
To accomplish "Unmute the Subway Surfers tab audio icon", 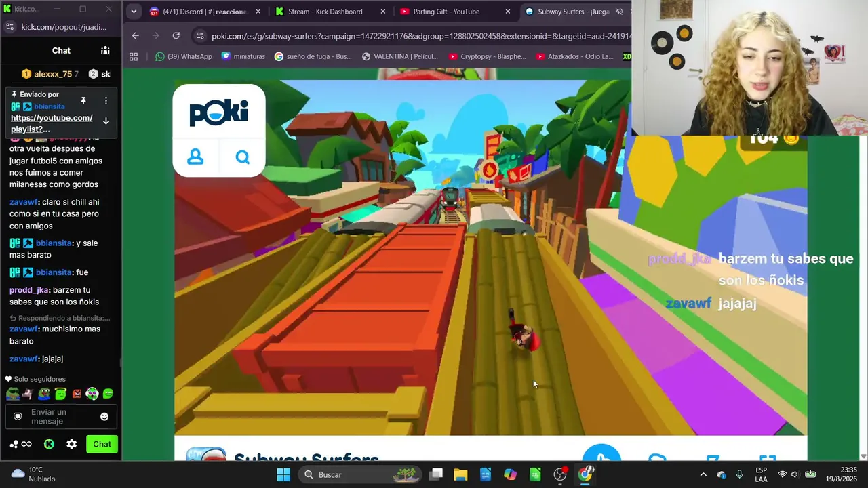I will pos(619,12).
